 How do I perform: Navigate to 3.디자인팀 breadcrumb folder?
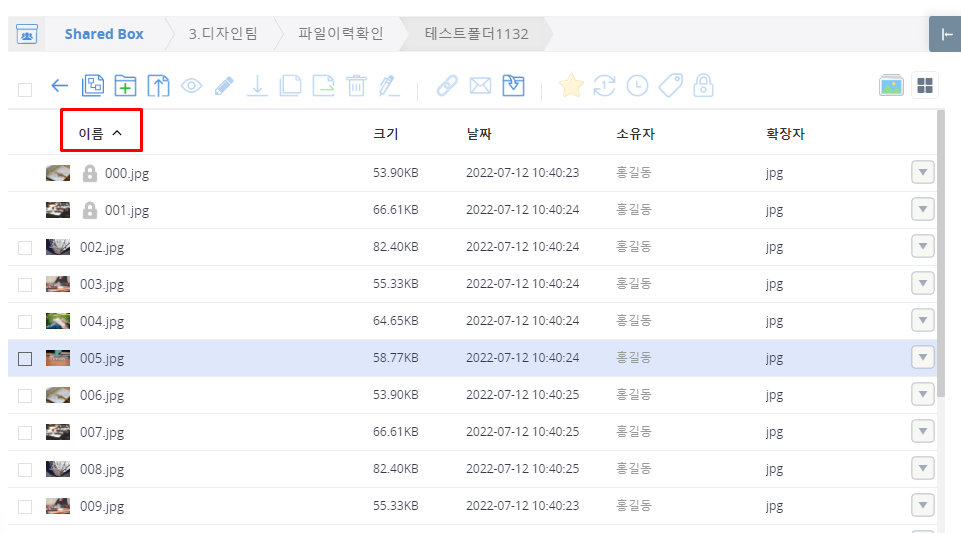click(223, 34)
